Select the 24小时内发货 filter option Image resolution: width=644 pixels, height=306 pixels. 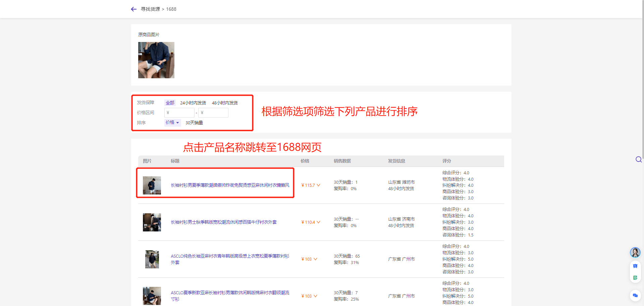pos(193,103)
